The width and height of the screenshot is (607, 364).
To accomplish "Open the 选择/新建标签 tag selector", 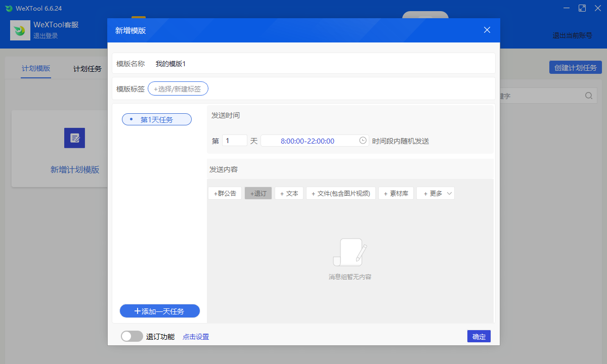I will pyautogui.click(x=178, y=89).
